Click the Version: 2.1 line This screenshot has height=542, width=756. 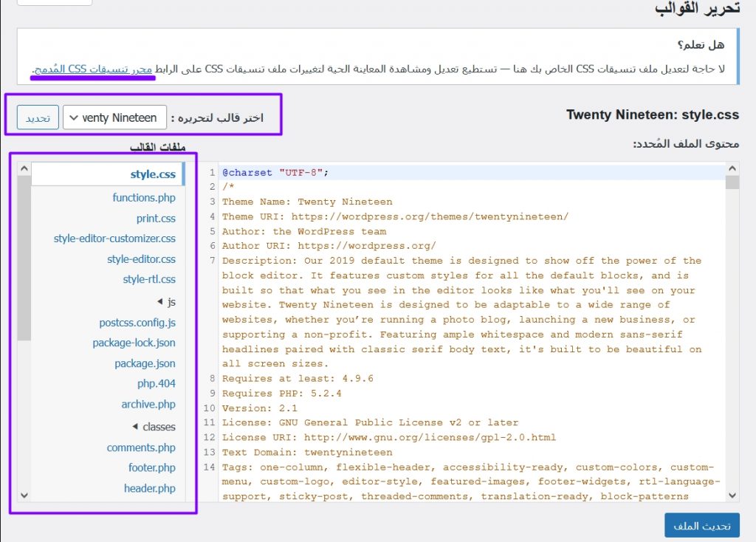[x=259, y=408]
